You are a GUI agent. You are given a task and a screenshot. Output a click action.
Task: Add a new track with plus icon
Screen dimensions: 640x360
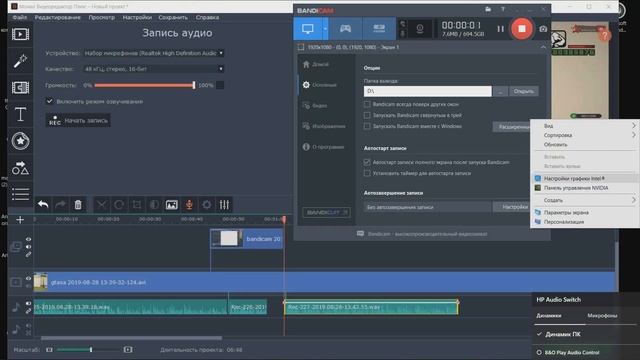point(20,220)
